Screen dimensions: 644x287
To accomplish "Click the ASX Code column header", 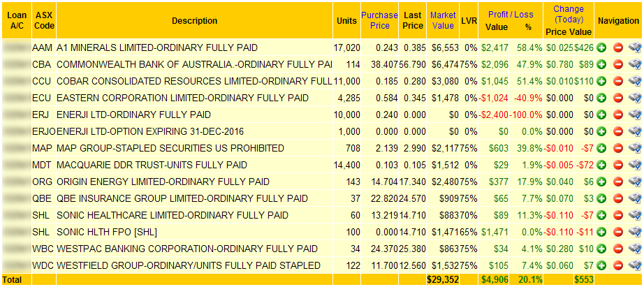I will point(44,20).
